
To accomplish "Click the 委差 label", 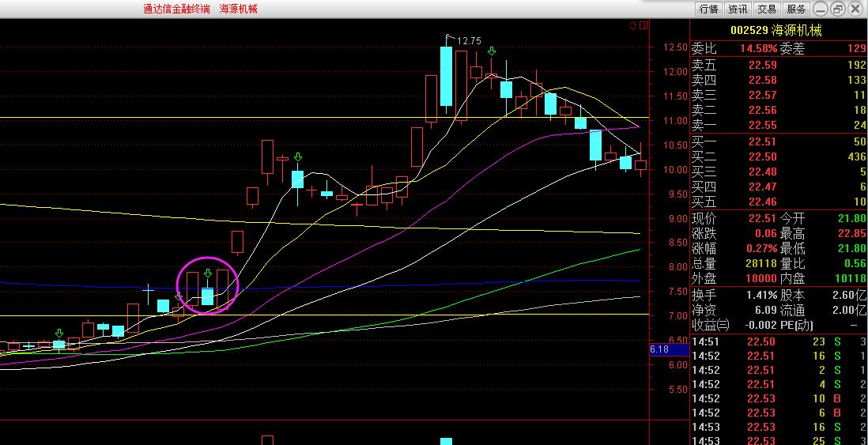I will pos(792,49).
